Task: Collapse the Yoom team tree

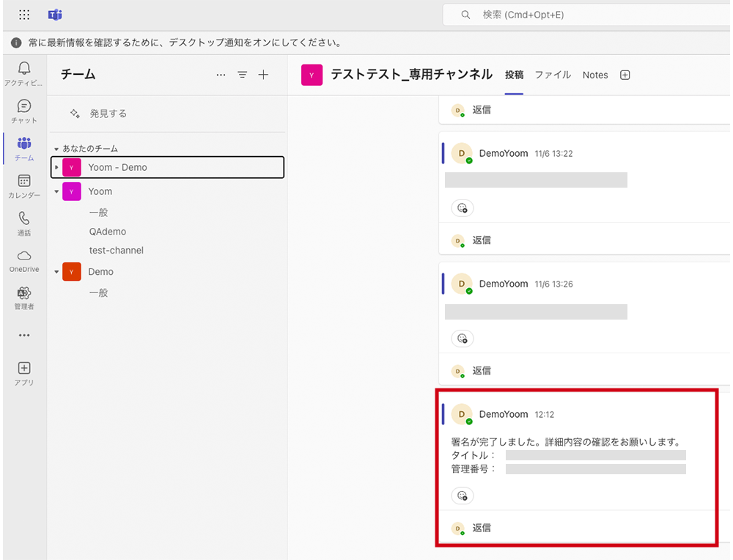Action: click(x=56, y=191)
